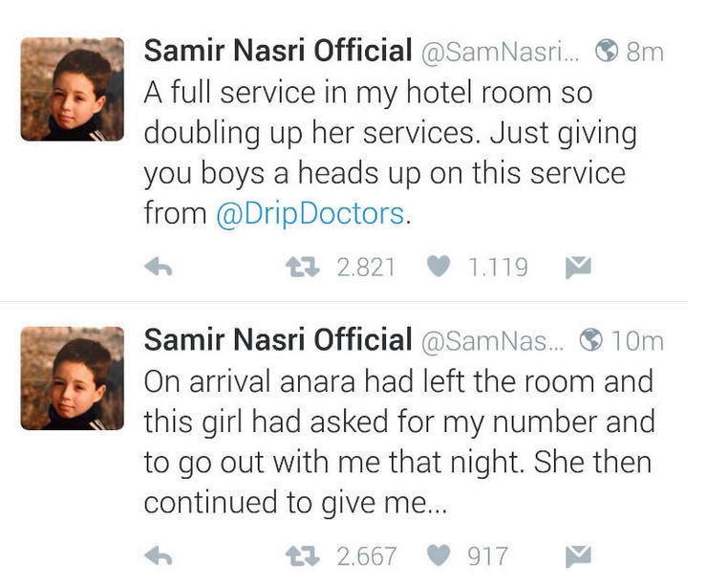Screen dimensions: 728x584
Task: Open the 8m timestamp
Action: click(x=645, y=53)
